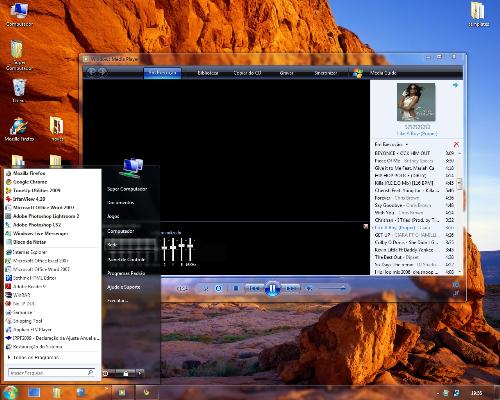500x400 pixels.
Task: Open Microsoft Office Excel 2007
Action: pyautogui.click(x=53, y=261)
